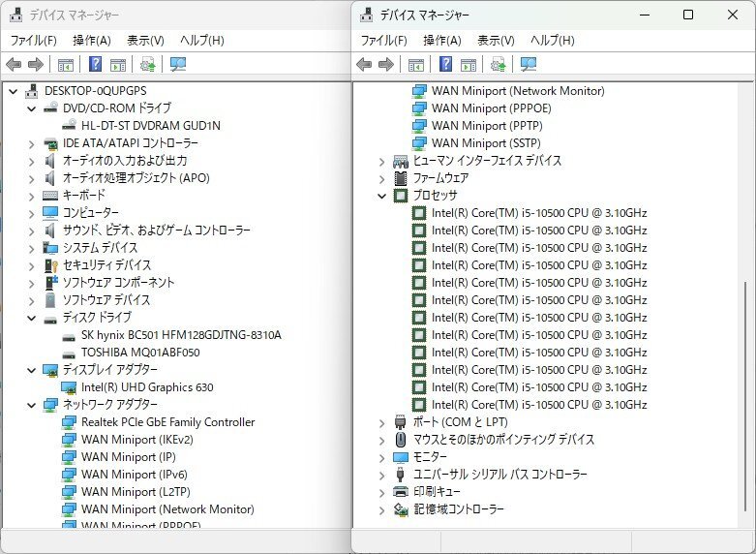Viewport: 756px width, 554px height.
Task: Open ファイル(F) menu in right window
Action: (x=383, y=41)
